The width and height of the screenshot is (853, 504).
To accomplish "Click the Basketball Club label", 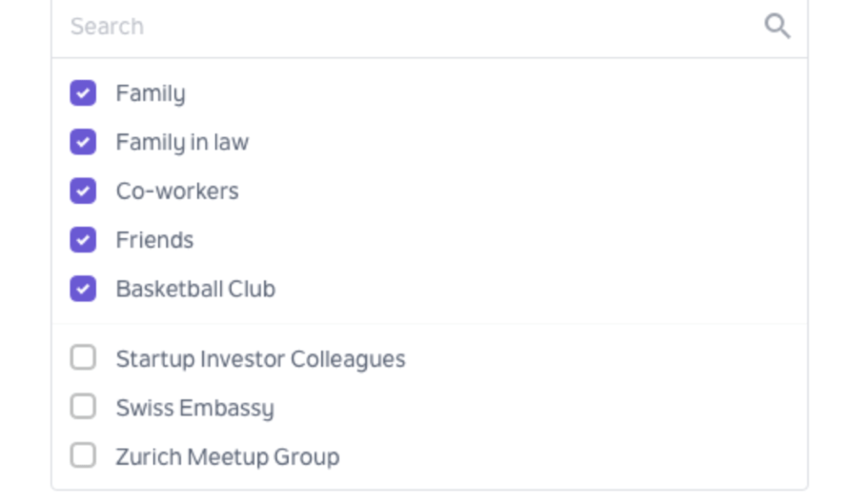I will (195, 289).
